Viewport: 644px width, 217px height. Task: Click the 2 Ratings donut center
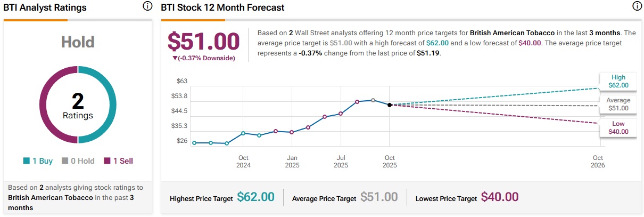[78, 105]
